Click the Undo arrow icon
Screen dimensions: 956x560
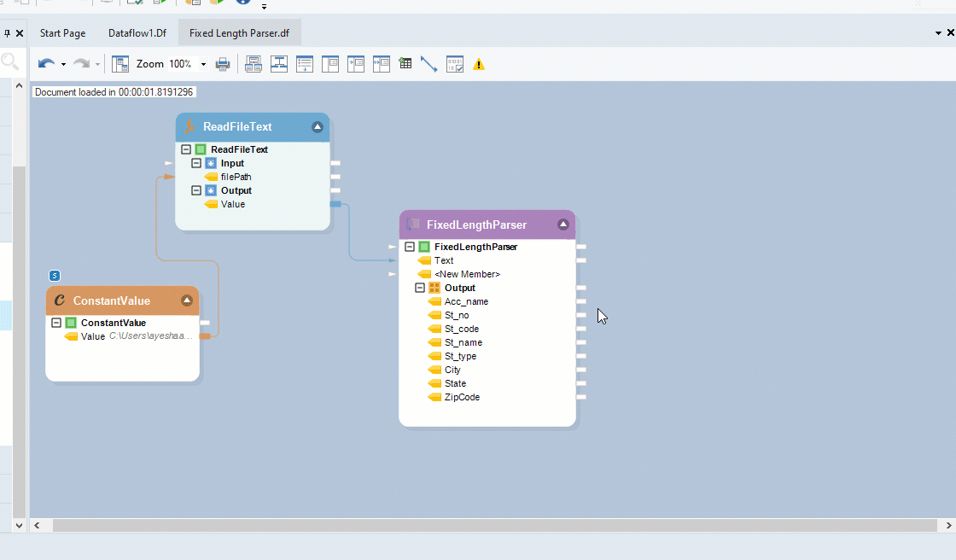(x=46, y=64)
